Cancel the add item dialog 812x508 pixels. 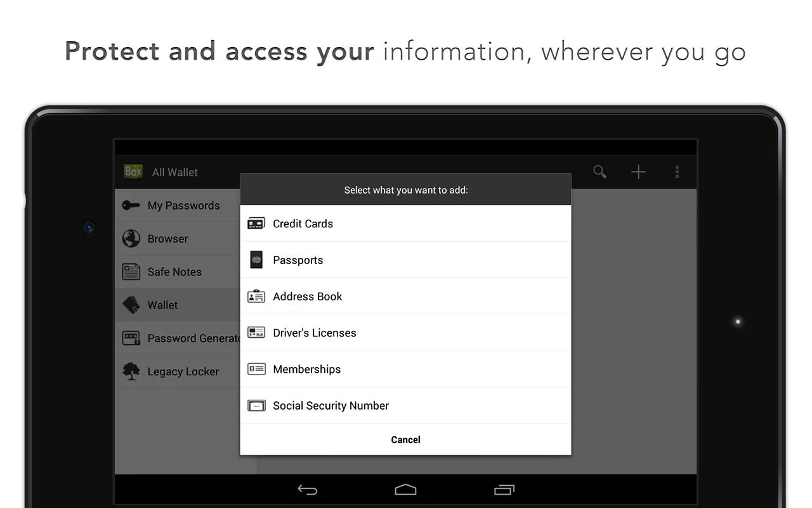(x=405, y=439)
